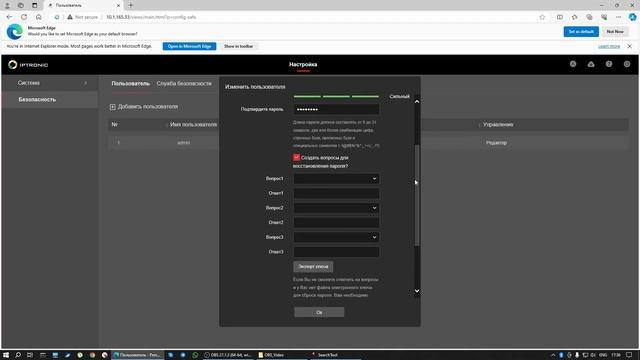Viewport: 640px width, 360px height.
Task: Open WhatsApp from the taskbar
Action: pyautogui.click(x=195, y=355)
